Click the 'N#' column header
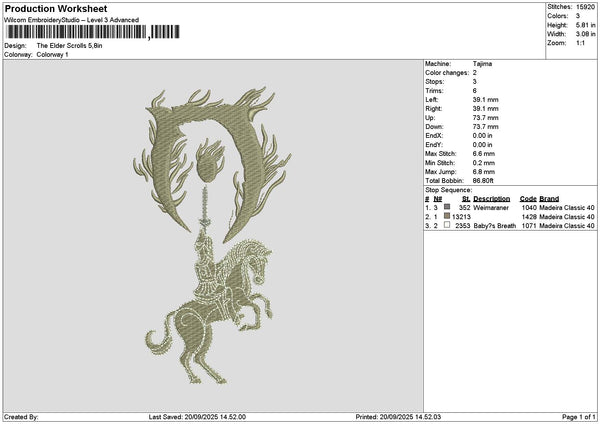Viewport: 600px width, 424px height. tap(438, 199)
